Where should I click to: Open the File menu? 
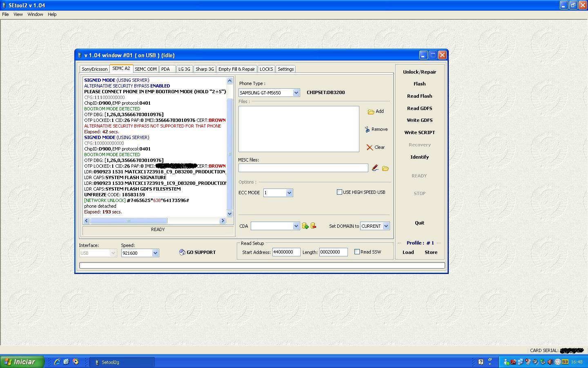click(x=5, y=14)
